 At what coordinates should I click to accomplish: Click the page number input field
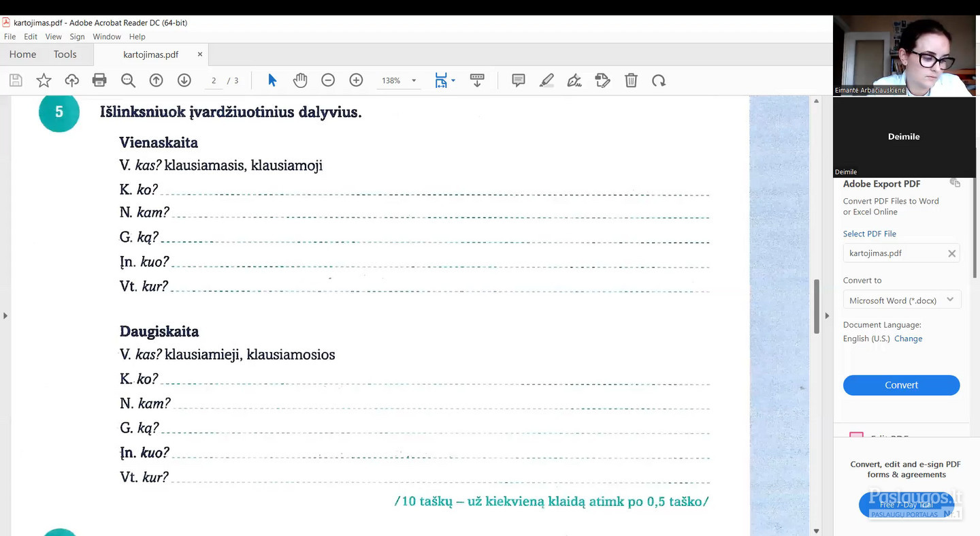(x=214, y=80)
